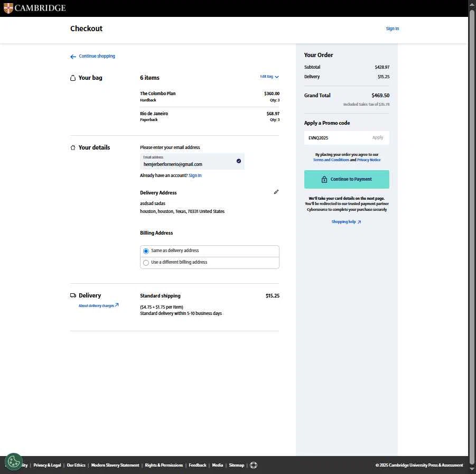Viewport: 476px width, 474px height.
Task: Click the copyright 2025 Cambridge text
Action: (419, 465)
